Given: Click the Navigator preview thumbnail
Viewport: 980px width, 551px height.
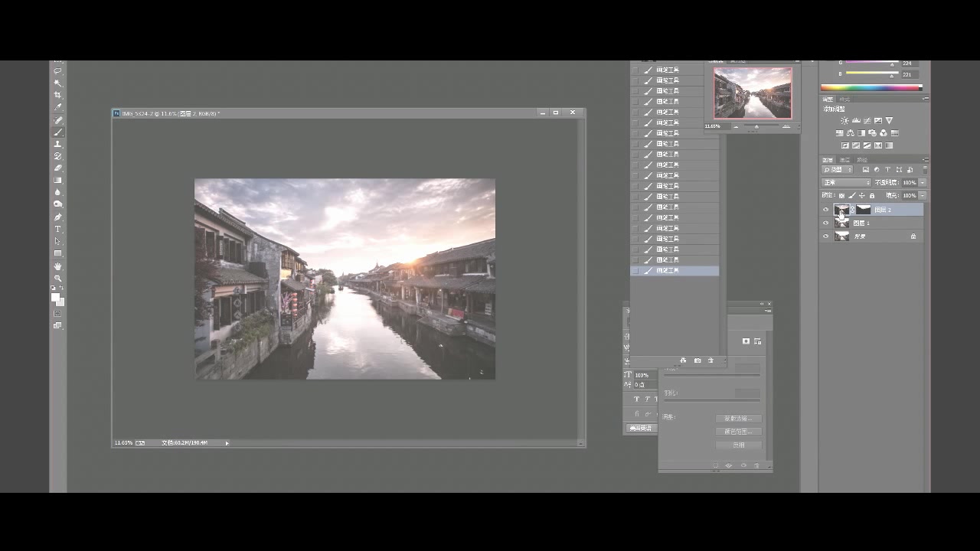Looking at the screenshot, I should [753, 93].
